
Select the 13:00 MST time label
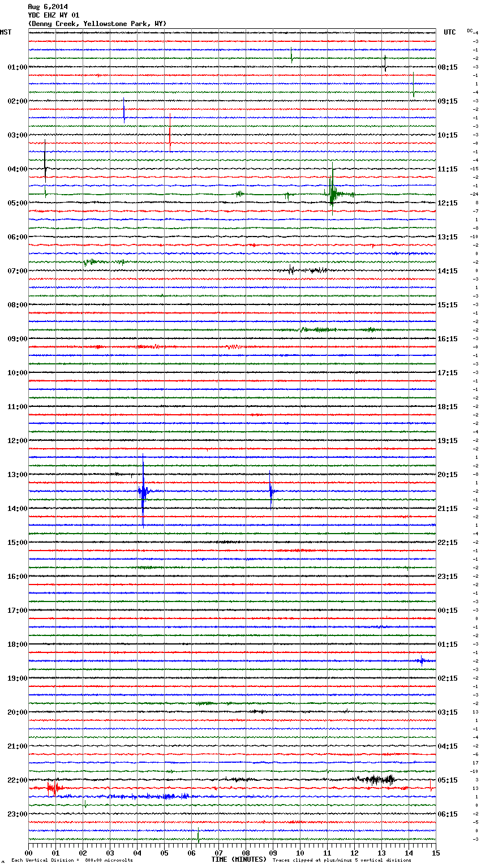[x=18, y=475]
